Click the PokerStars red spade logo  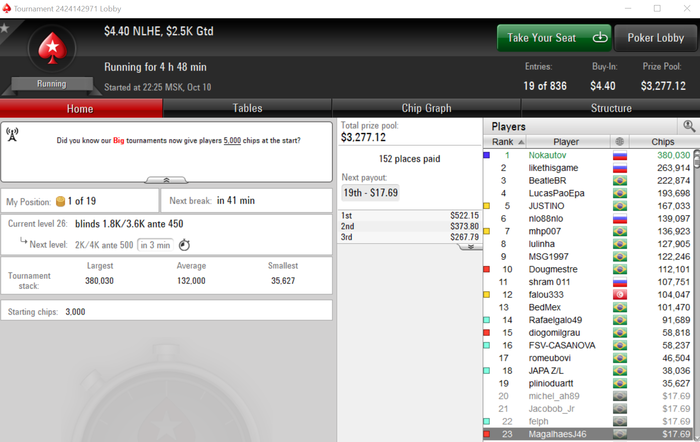click(x=52, y=48)
